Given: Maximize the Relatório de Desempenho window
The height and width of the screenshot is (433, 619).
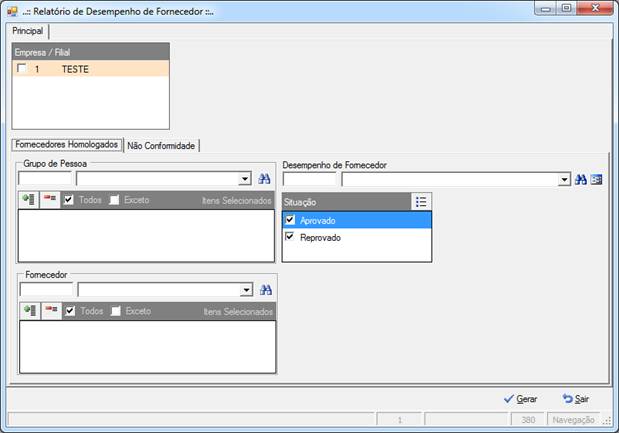Looking at the screenshot, I should (x=566, y=8).
